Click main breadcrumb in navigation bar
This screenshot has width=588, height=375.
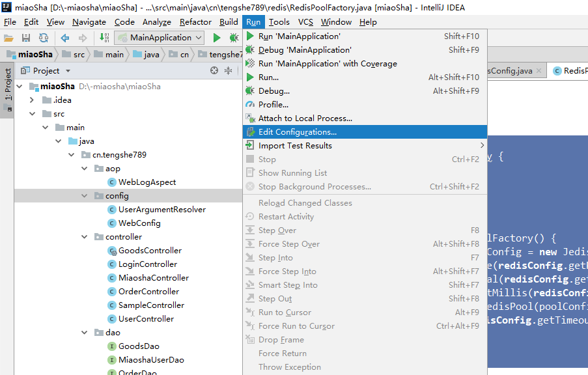tap(109, 55)
